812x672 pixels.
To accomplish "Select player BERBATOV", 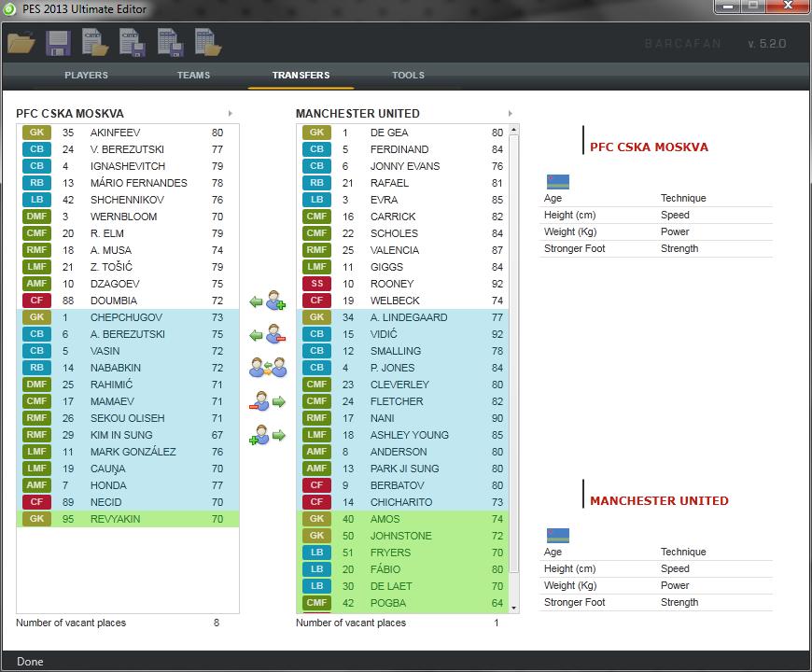I will [403, 485].
